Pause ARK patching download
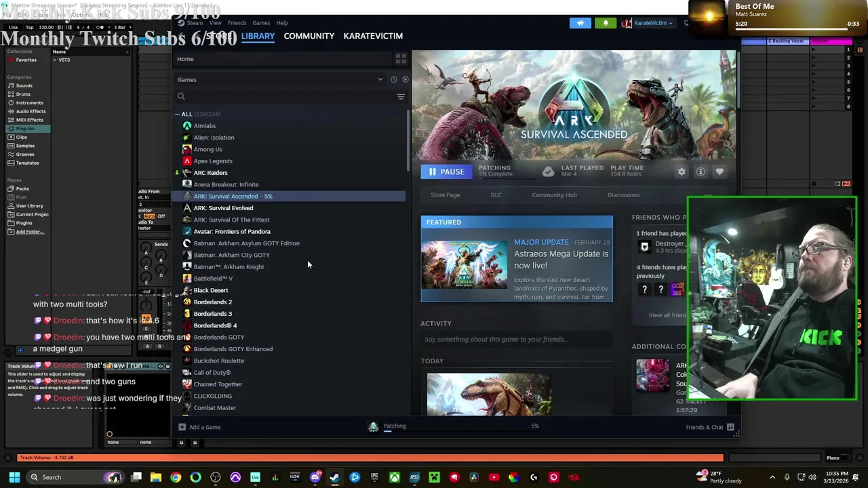The height and width of the screenshot is (488, 868). click(x=446, y=171)
